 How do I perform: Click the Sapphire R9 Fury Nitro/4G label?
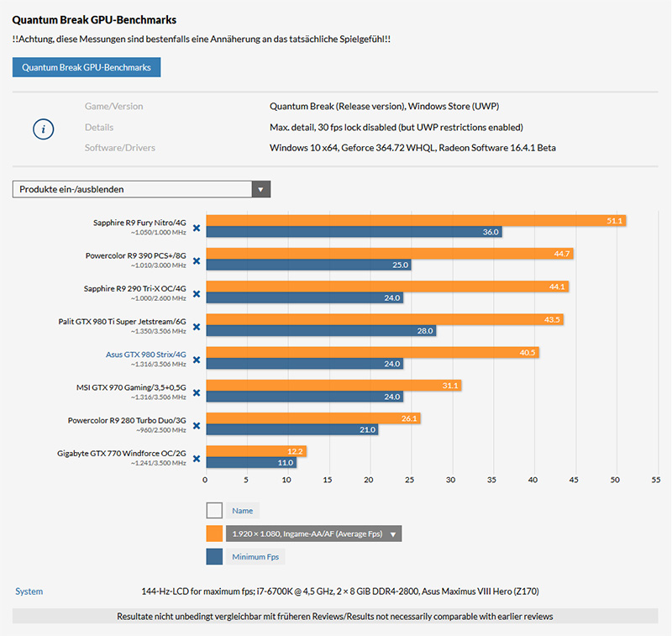[x=139, y=223]
